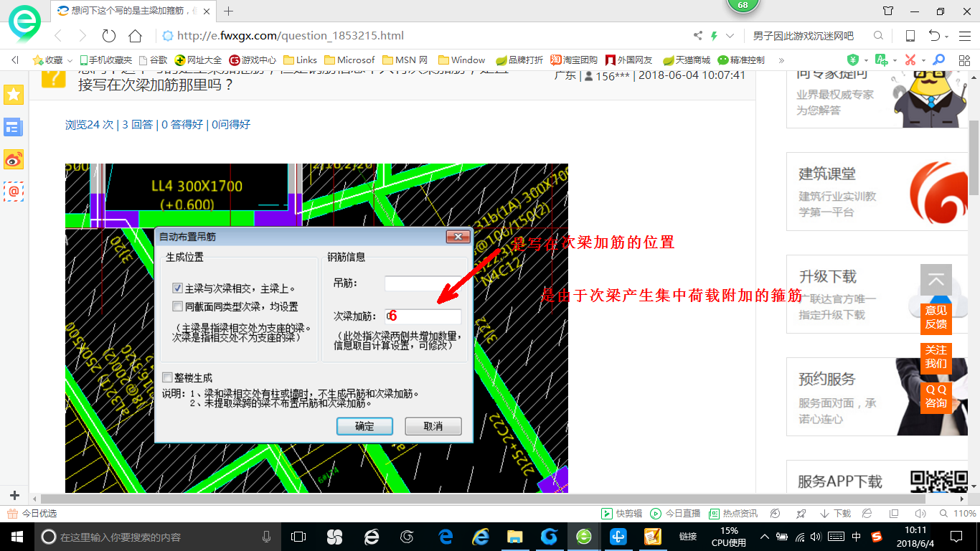Open the favorites star in sidebar
The height and width of the screenshot is (551, 980).
point(13,94)
